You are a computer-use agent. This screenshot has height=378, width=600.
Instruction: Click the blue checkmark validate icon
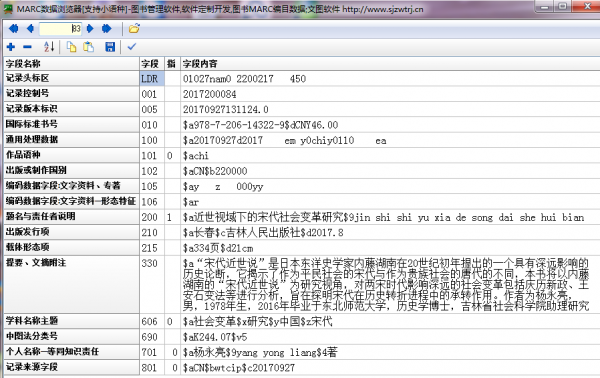(132, 47)
